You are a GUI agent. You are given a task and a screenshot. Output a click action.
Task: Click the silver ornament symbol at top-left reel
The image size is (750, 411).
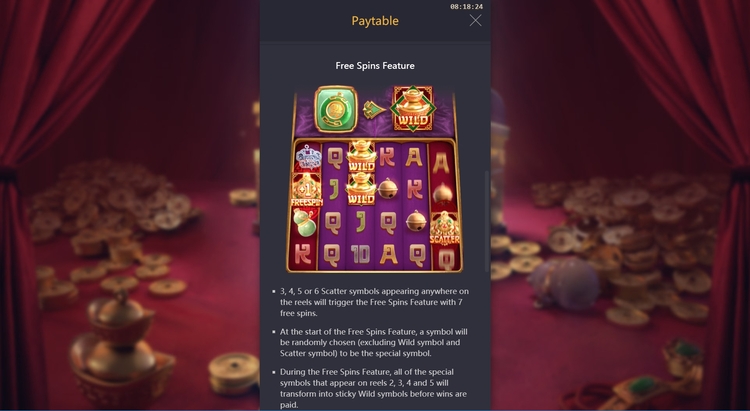tap(308, 158)
